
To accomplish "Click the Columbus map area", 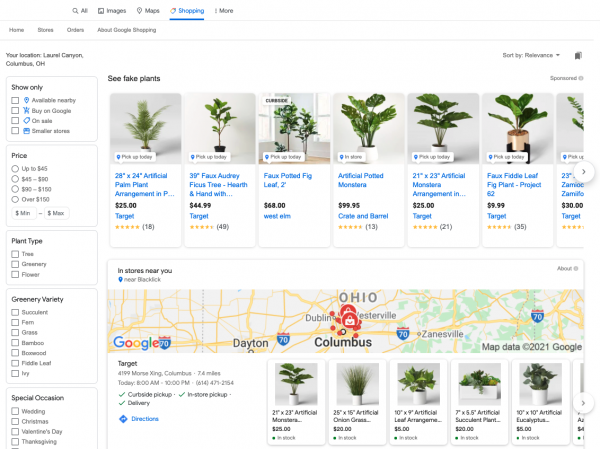I will click(x=343, y=342).
